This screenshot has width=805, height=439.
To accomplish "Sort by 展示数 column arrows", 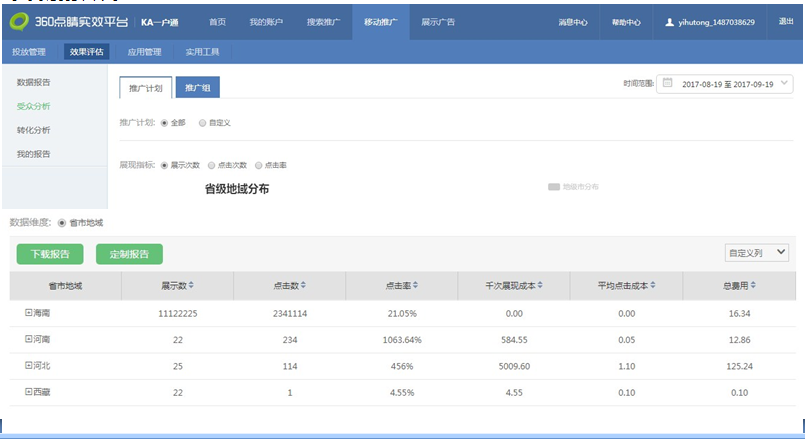I will click(191, 286).
